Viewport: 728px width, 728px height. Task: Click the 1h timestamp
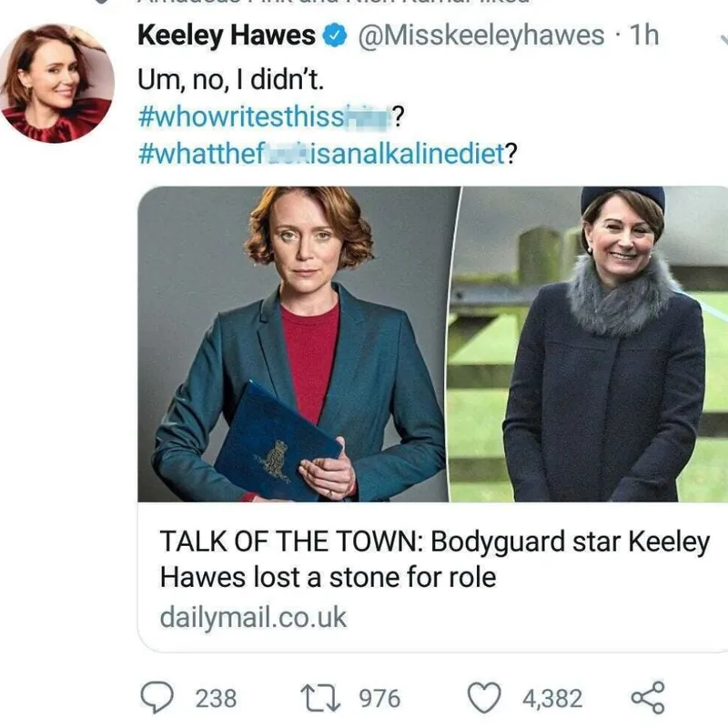[x=645, y=36]
